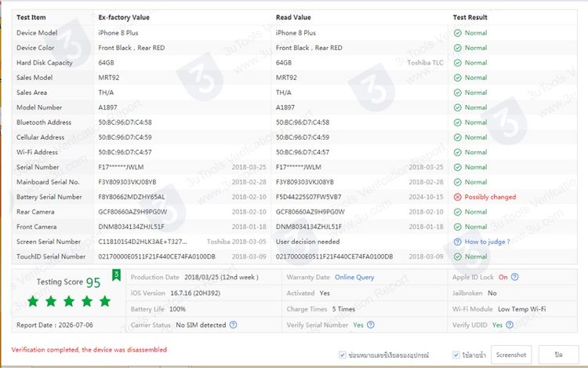Click the Test Item column header

tap(31, 17)
